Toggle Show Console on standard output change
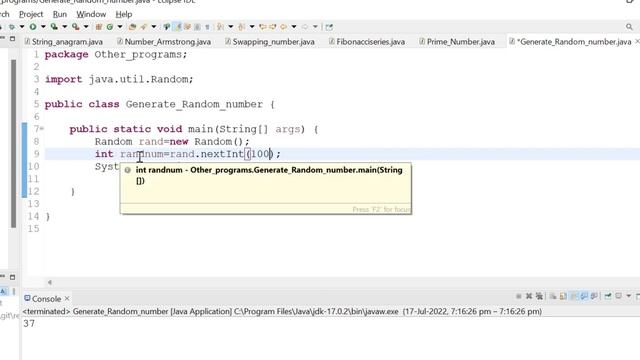Viewport: 640px width, 360px height. point(584,296)
